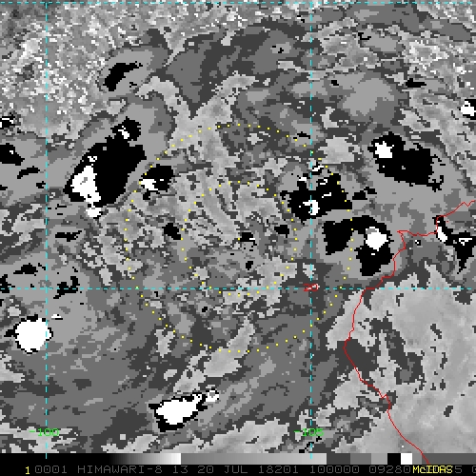Click the 100000 time stamp in the footer

coord(334,469)
